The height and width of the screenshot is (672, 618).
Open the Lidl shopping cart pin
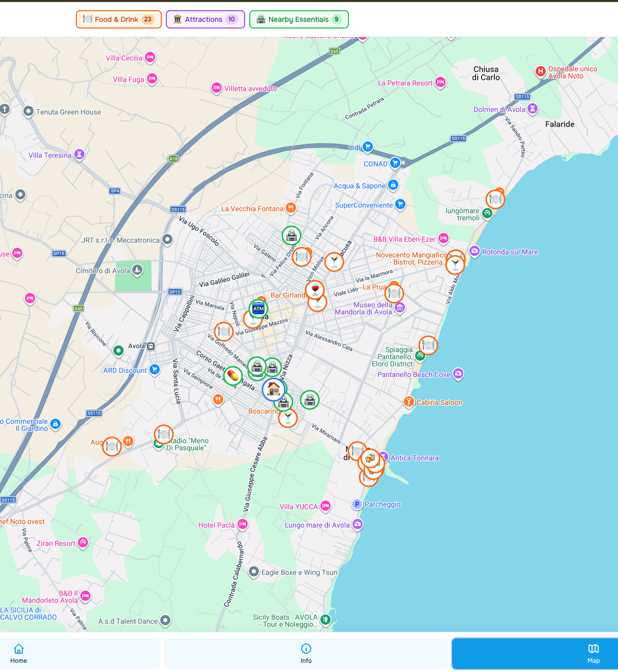[x=368, y=147]
